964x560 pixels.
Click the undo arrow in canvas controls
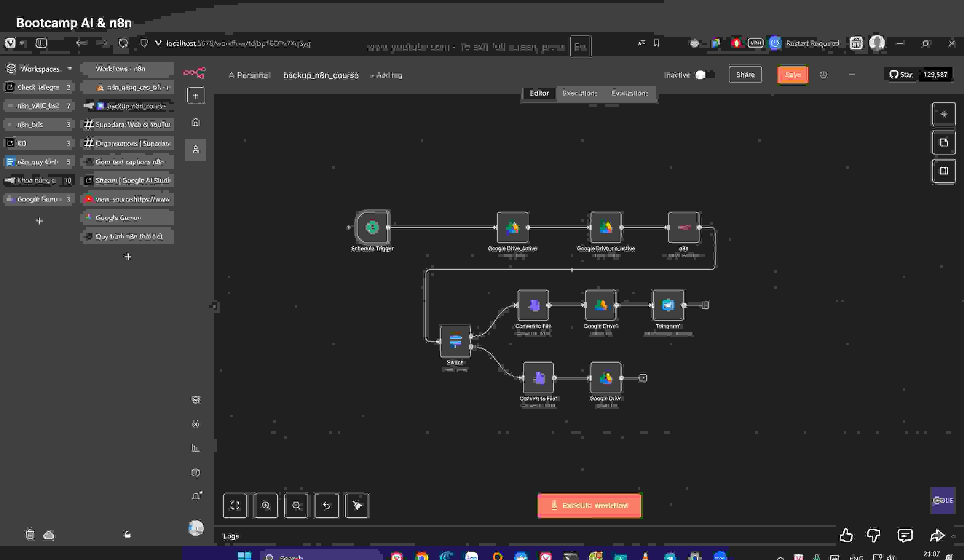click(326, 505)
